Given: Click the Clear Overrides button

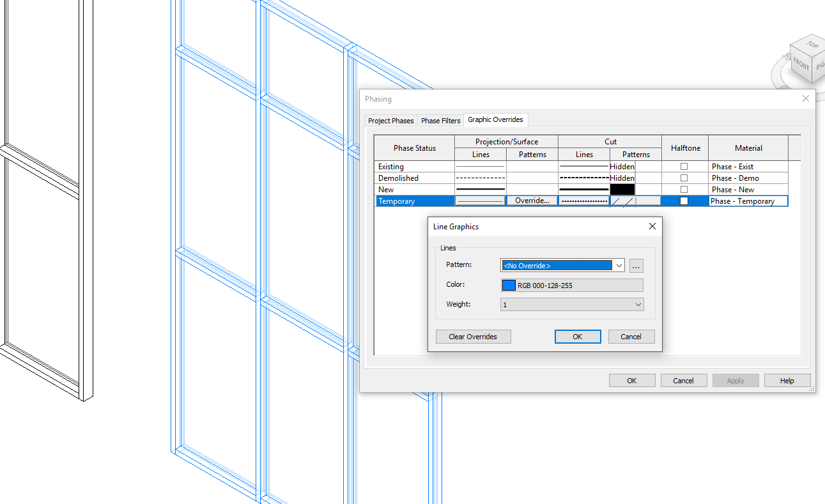Looking at the screenshot, I should click(473, 337).
